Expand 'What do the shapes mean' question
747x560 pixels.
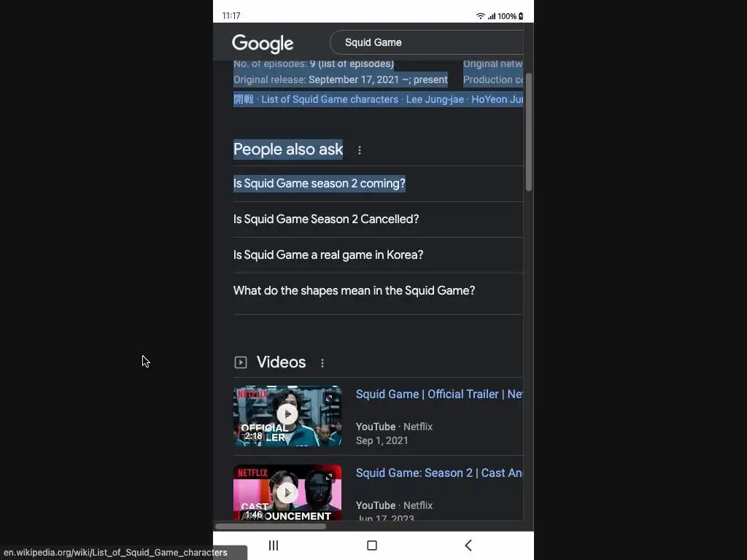378,290
